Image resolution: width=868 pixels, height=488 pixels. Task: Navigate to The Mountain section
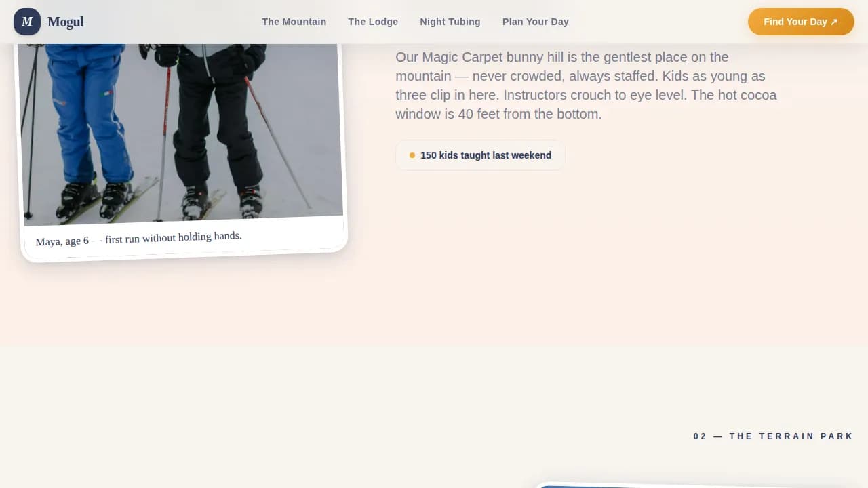294,21
